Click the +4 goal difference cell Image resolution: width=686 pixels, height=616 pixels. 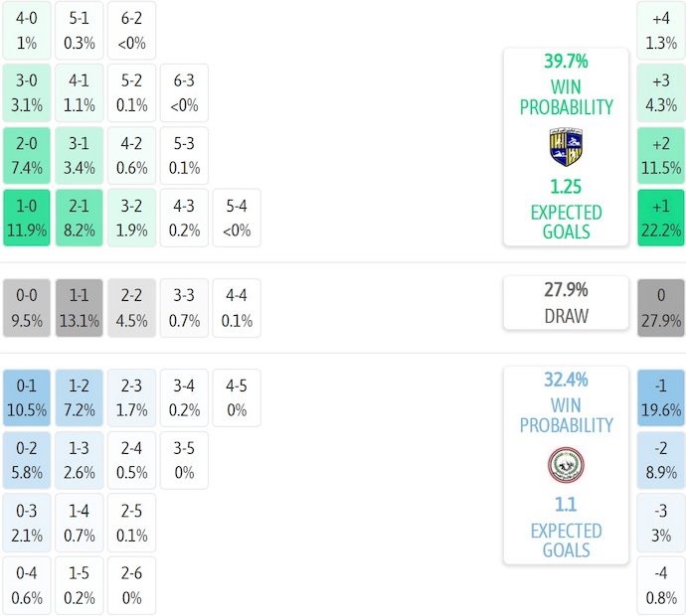tap(661, 30)
